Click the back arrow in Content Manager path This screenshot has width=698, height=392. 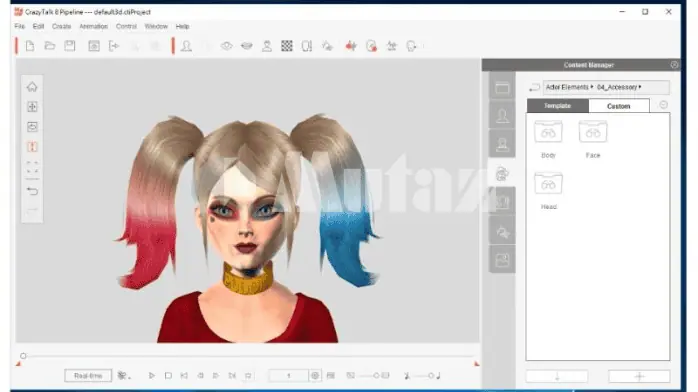pos(534,88)
